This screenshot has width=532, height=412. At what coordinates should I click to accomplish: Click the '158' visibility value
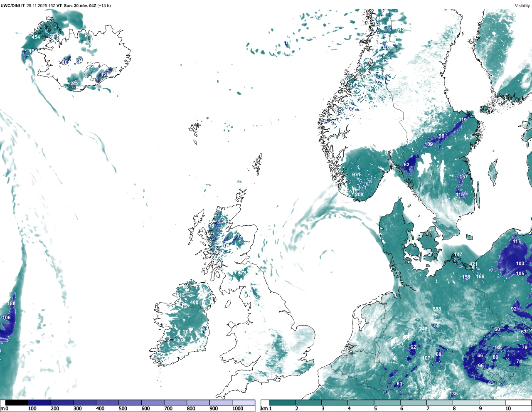click(466, 277)
